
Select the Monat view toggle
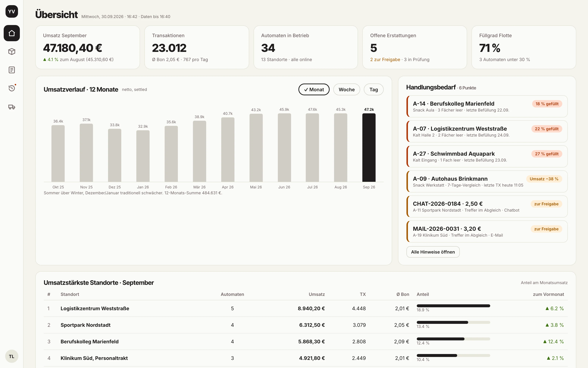click(x=314, y=90)
